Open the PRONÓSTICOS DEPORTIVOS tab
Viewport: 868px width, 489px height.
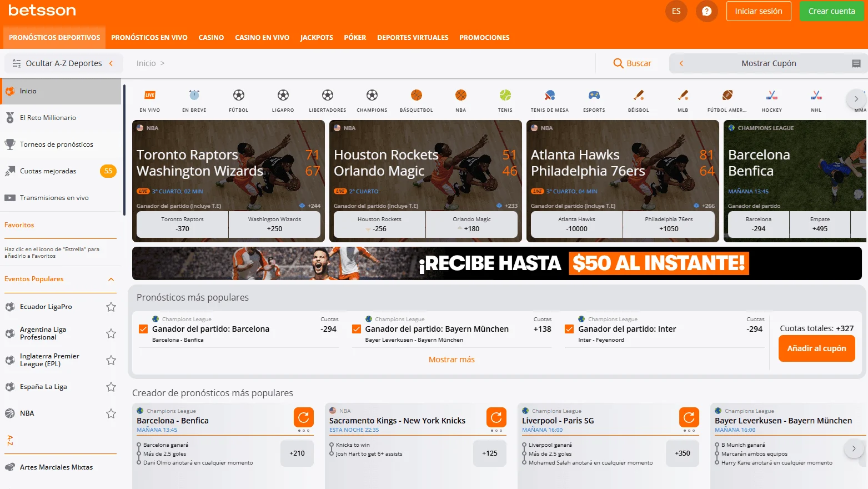pos(54,38)
